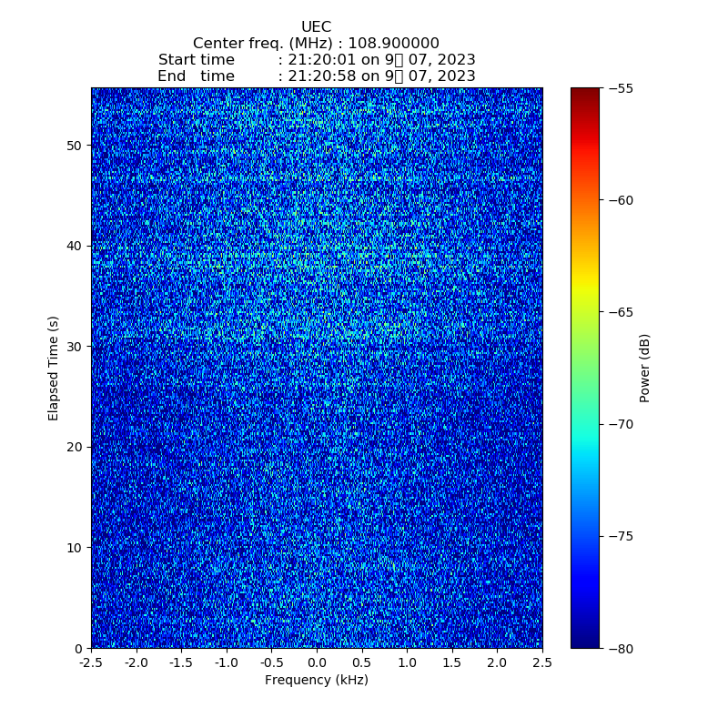
Task: Click the dark blue bottom of colorbar
Action: [x=585, y=642]
